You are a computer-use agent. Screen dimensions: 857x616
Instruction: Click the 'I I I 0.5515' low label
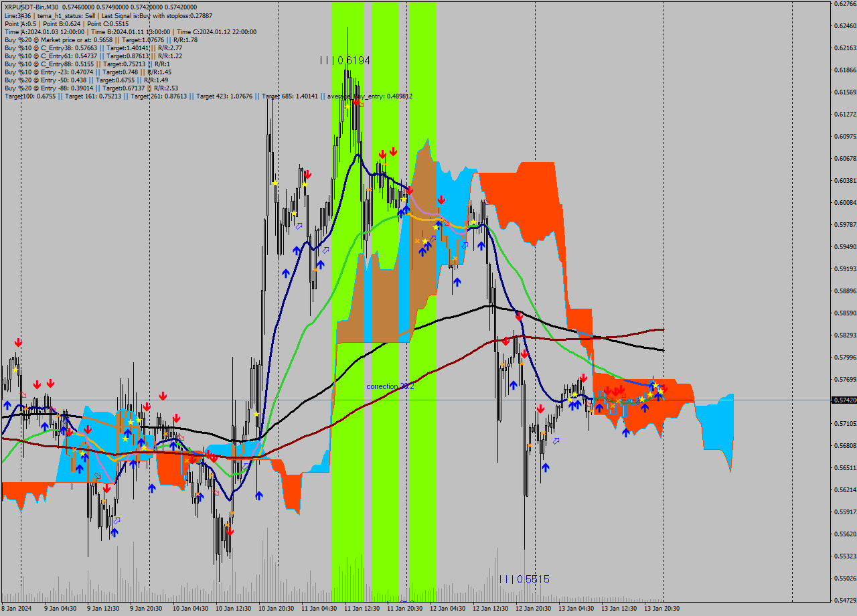(x=524, y=579)
